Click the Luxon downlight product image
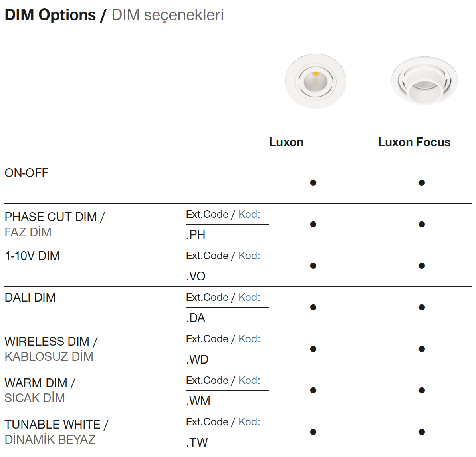Screen dimensions: 476x457 tap(315, 81)
